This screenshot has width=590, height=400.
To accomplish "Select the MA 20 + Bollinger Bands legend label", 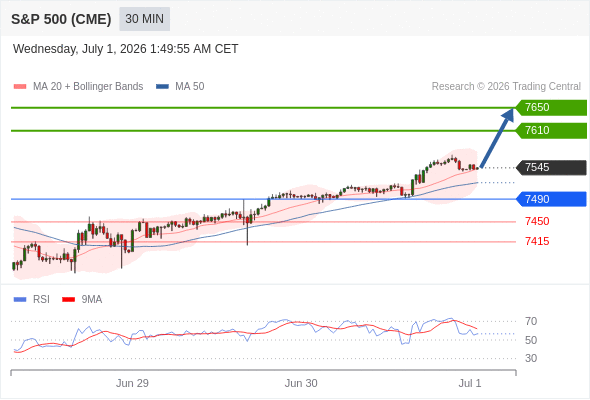I will (x=88, y=87).
